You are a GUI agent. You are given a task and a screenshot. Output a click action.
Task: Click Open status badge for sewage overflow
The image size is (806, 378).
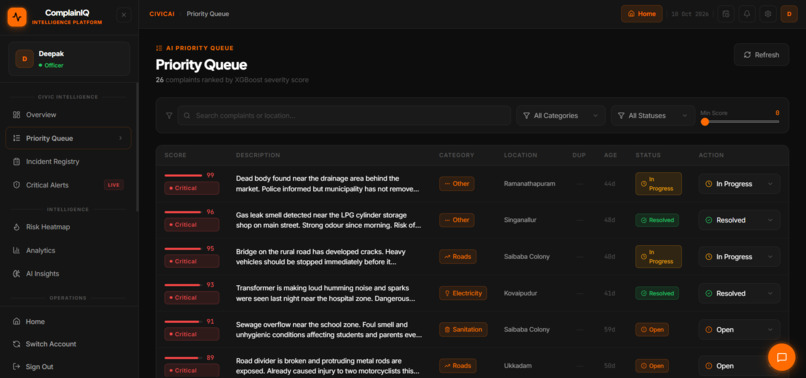click(652, 330)
